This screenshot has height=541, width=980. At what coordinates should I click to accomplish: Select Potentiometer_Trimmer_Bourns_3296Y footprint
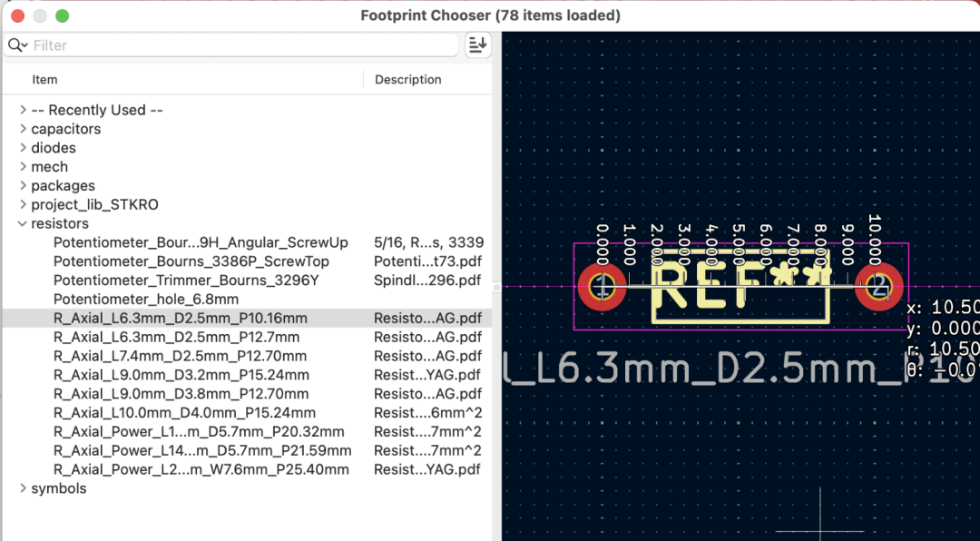pos(186,280)
